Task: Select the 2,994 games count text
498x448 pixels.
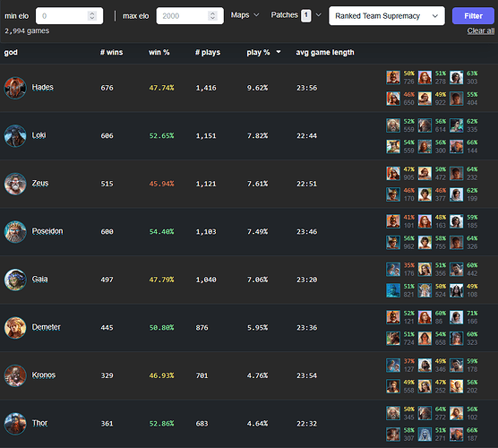Action: 27,31
